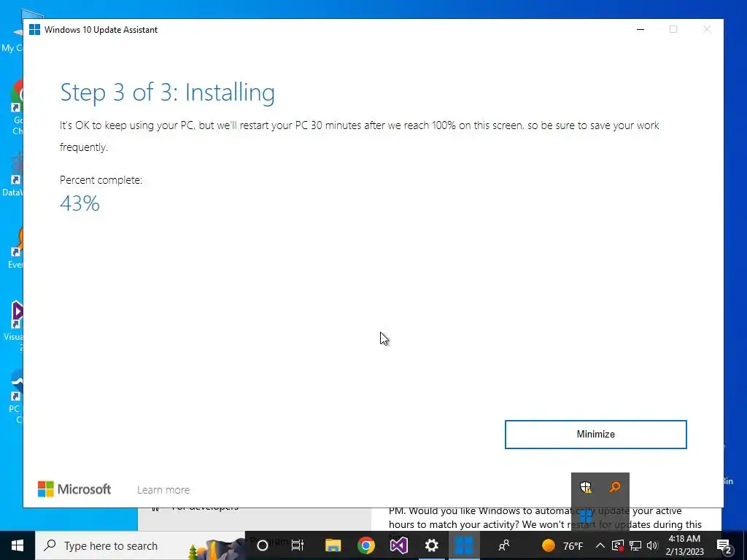747x560 pixels.
Task: Click the 43% percent complete value
Action: coord(80,204)
